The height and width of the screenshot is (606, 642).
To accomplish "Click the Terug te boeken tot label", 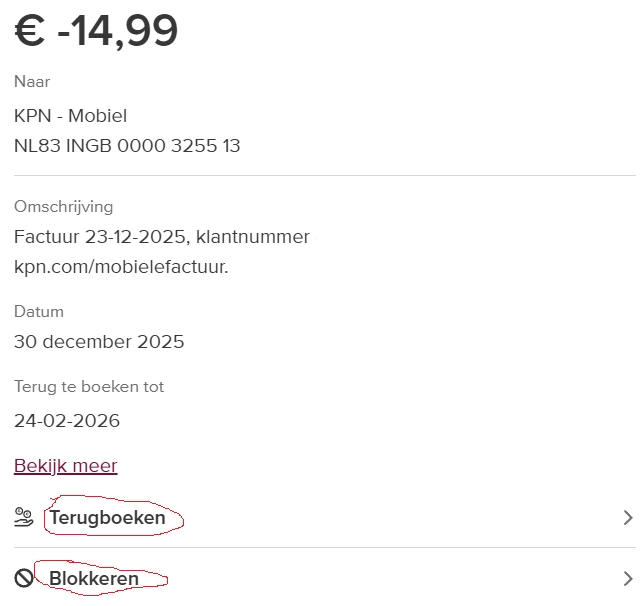I will click(x=89, y=387).
